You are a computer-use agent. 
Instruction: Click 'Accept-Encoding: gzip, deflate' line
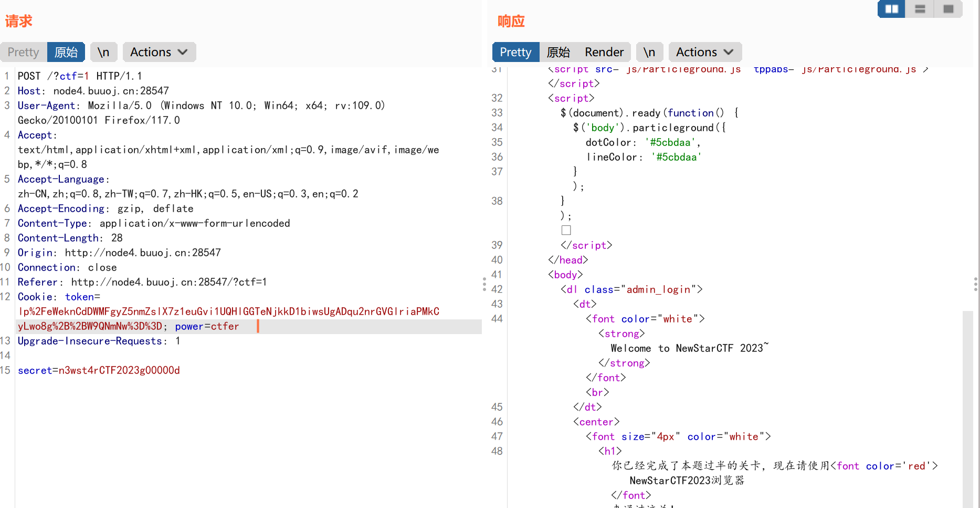(x=106, y=209)
